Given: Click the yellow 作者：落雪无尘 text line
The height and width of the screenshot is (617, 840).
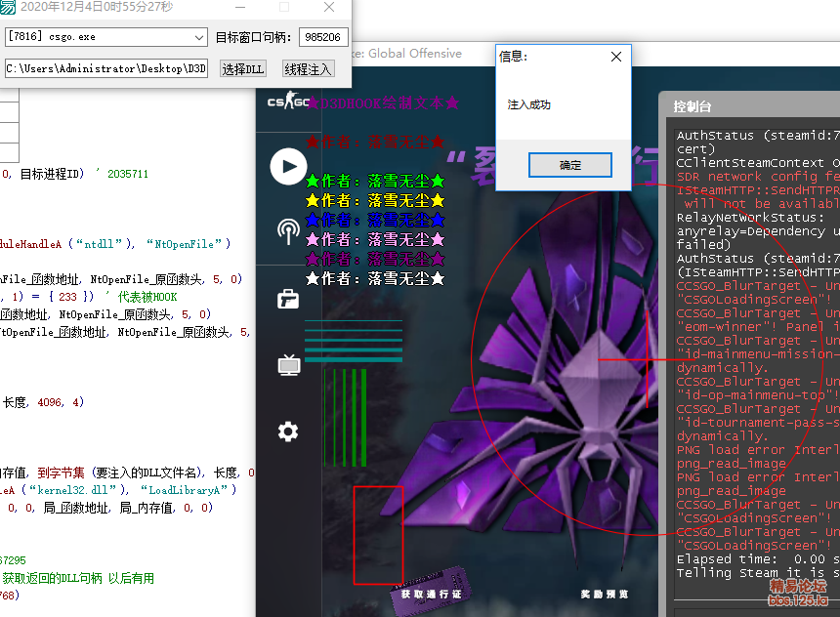Looking at the screenshot, I should [x=375, y=201].
